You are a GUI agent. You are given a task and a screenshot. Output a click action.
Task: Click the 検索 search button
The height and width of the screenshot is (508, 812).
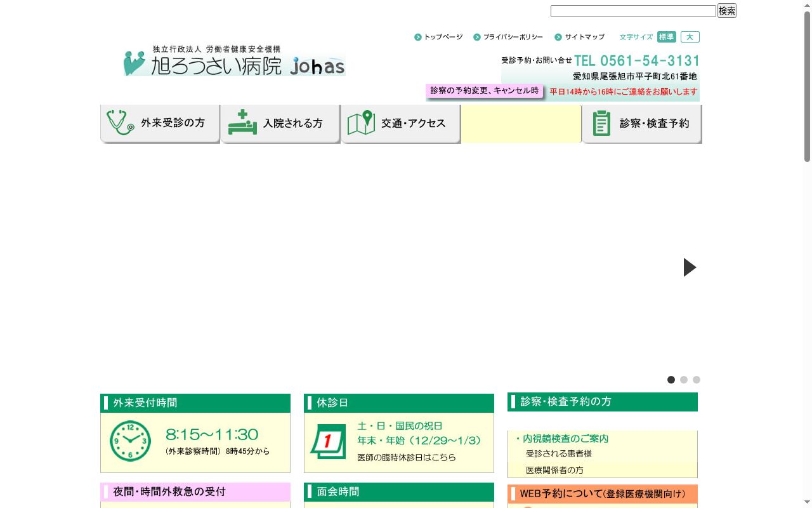[727, 11]
